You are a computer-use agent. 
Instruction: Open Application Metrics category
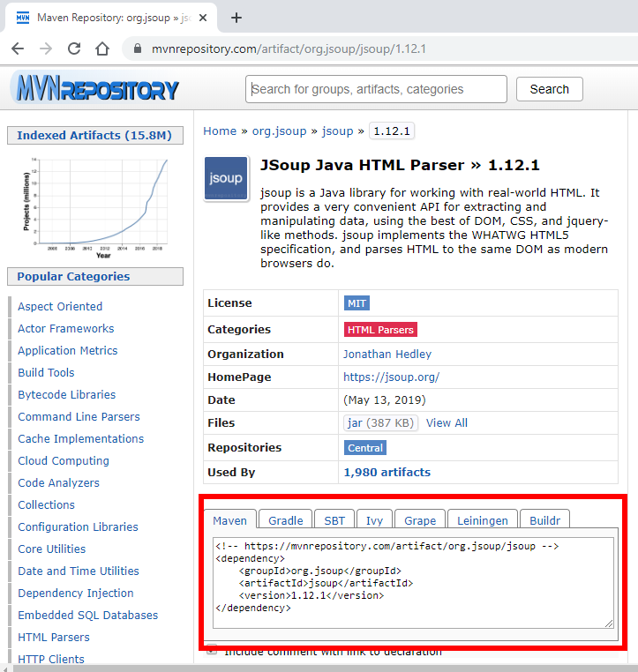click(68, 351)
